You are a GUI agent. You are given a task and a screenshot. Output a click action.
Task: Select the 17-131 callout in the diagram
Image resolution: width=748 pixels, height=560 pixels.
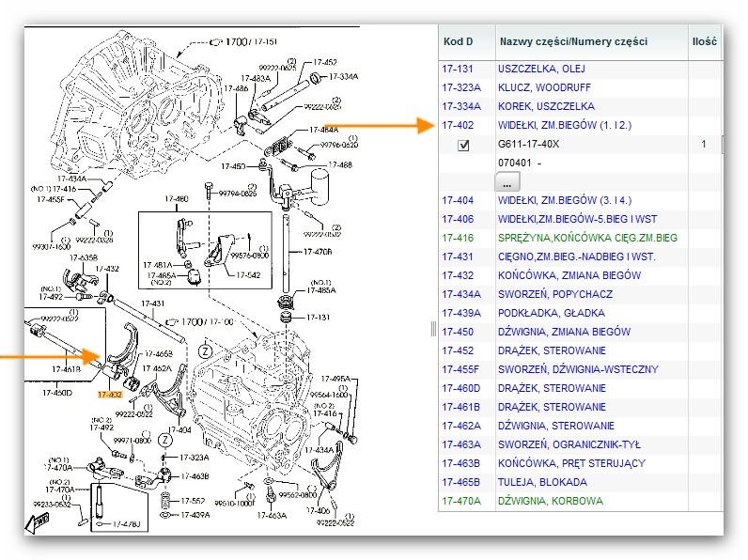coord(324,318)
